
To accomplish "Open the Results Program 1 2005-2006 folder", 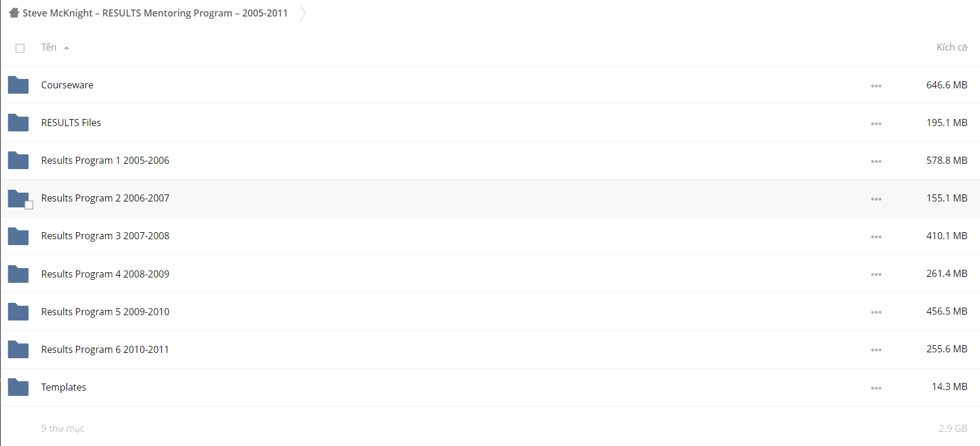I will pyautogui.click(x=105, y=160).
